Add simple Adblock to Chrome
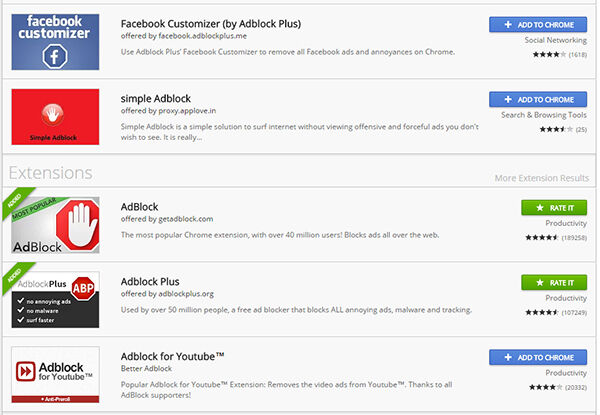The image size is (600, 415). coord(538,99)
